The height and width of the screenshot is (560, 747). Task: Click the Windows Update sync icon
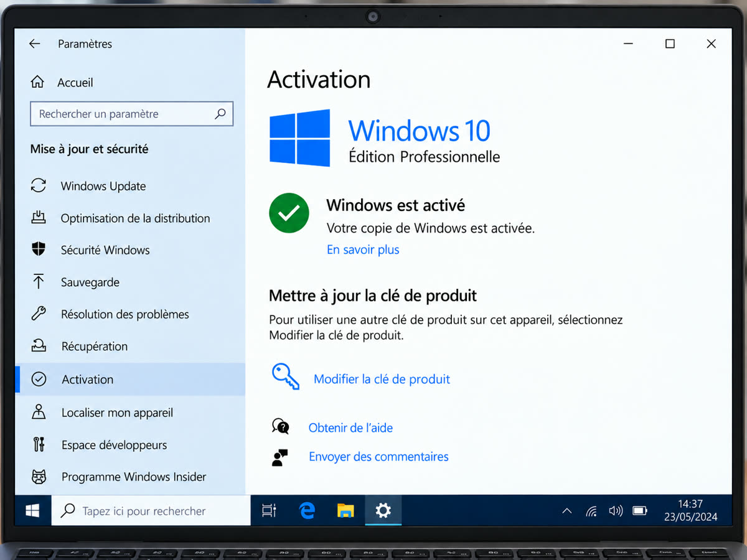tap(39, 185)
